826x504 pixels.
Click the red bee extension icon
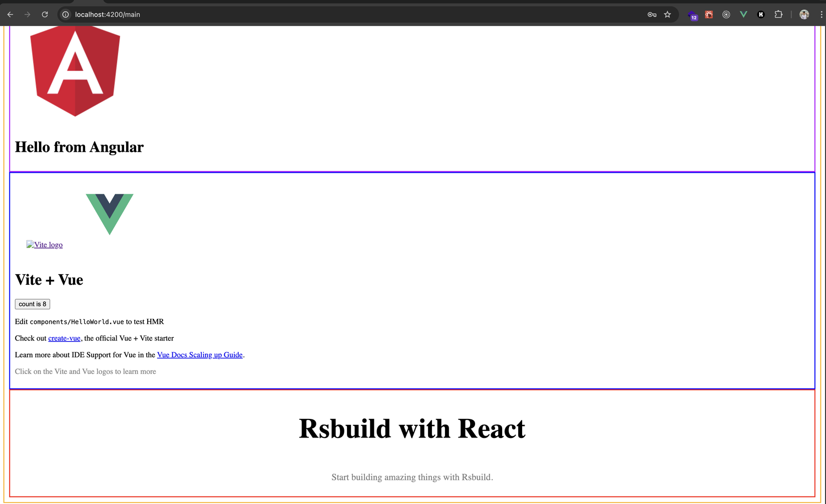click(x=708, y=14)
